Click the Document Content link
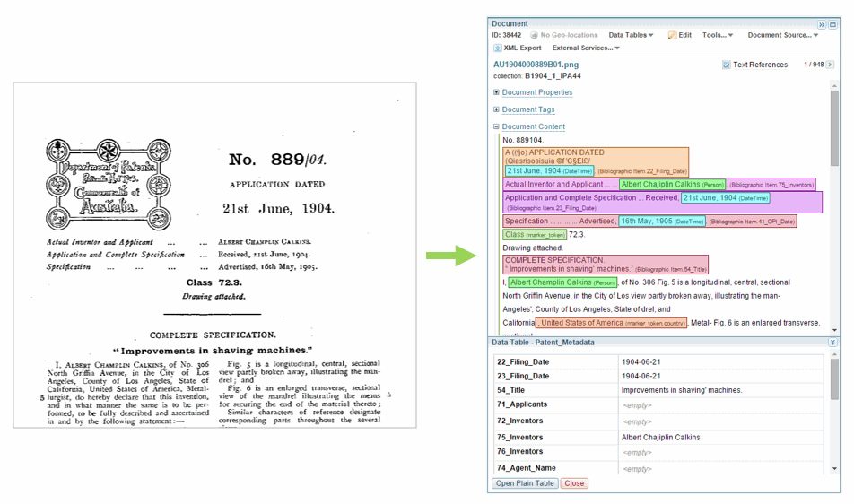Screen dimensions: 854x504 [x=533, y=126]
